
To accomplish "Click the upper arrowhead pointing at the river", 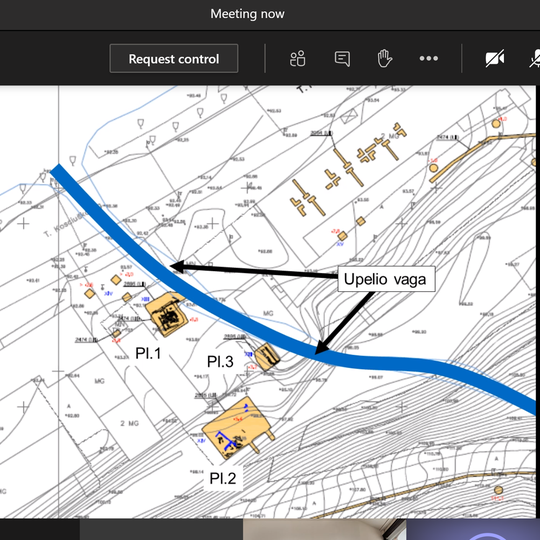I will (x=178, y=267).
